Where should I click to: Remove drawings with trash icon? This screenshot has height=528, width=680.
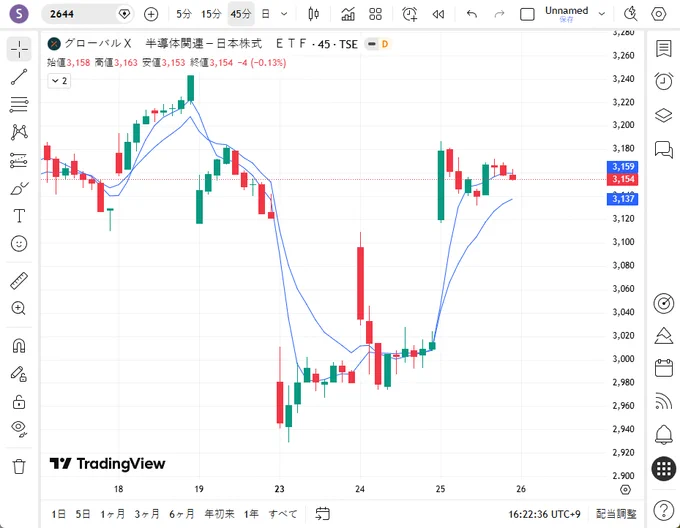(19, 466)
